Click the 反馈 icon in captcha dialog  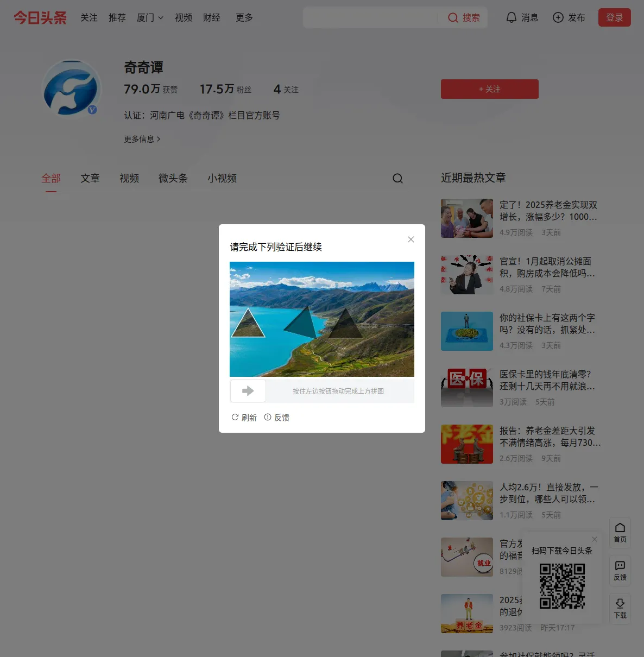coord(268,417)
